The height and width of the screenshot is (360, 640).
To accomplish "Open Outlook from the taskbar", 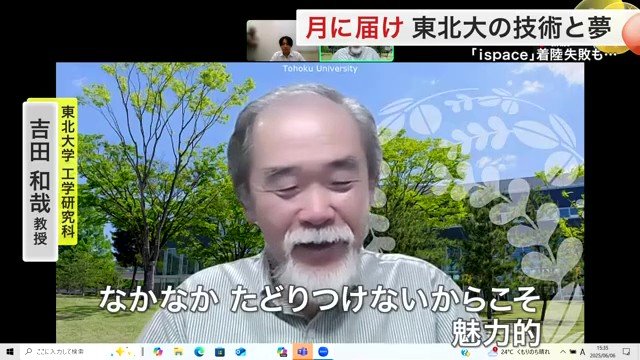I will tap(240, 351).
